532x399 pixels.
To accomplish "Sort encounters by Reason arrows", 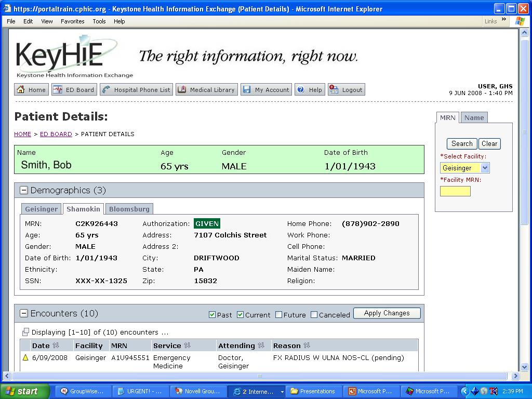I will pyautogui.click(x=307, y=345).
